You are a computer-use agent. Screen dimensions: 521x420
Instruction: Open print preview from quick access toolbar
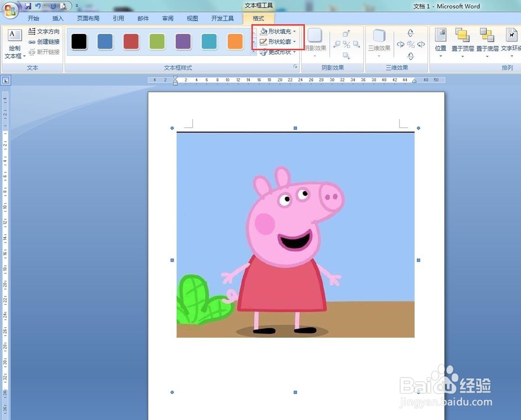click(63, 6)
